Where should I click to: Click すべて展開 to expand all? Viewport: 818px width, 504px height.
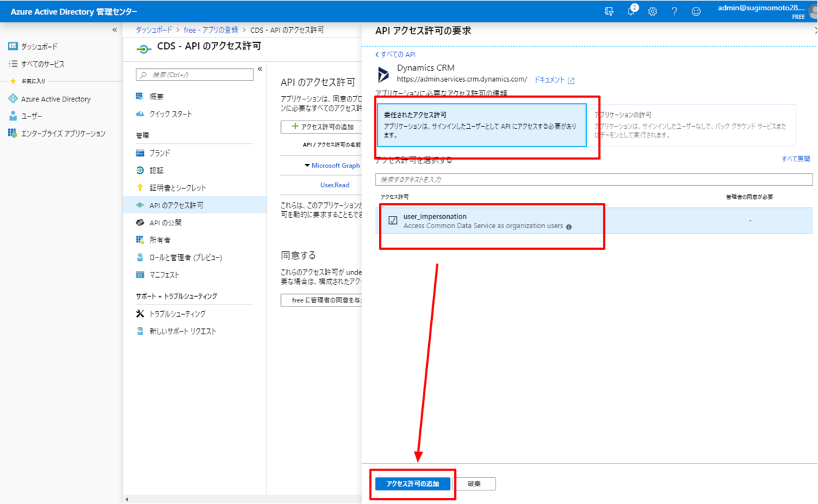(x=796, y=159)
